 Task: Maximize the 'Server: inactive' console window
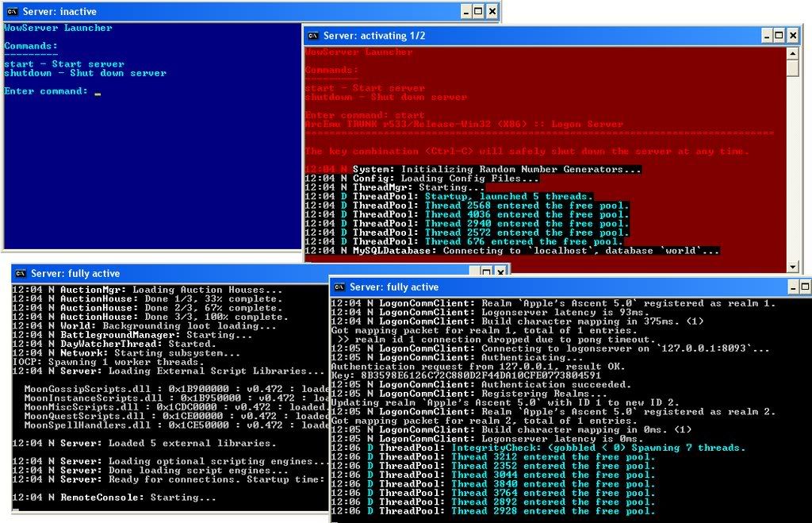[x=478, y=11]
